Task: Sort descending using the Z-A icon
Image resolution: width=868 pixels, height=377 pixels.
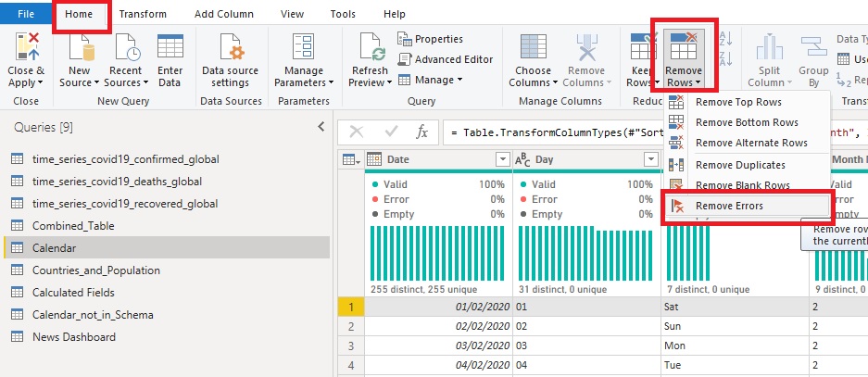Action: 725,57
